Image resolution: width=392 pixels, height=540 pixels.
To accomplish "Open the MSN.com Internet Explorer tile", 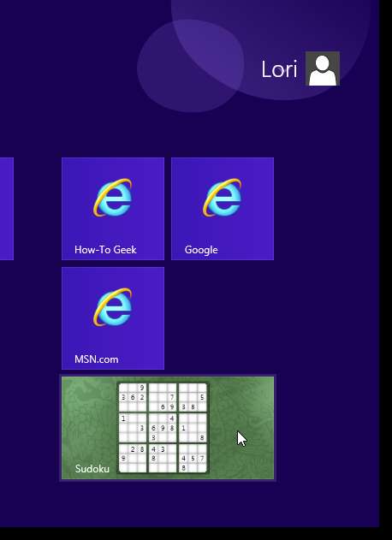I will point(113,318).
